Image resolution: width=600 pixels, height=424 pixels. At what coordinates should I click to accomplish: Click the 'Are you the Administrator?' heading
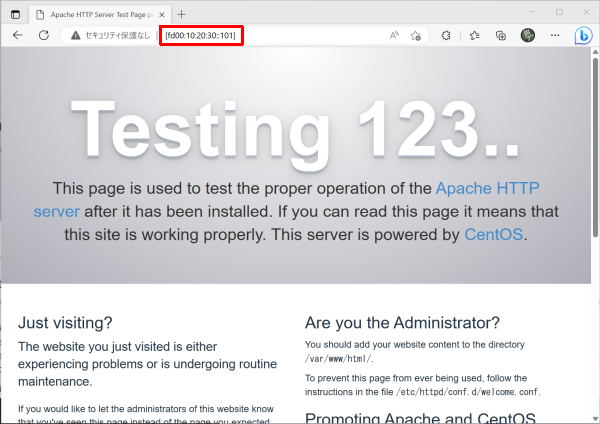[x=402, y=323]
